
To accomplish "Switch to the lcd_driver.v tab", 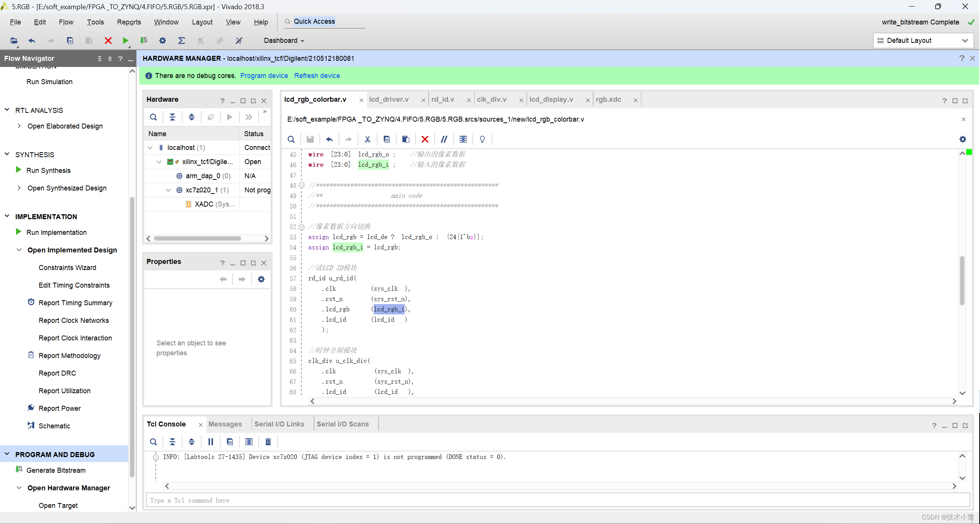I will pos(389,99).
